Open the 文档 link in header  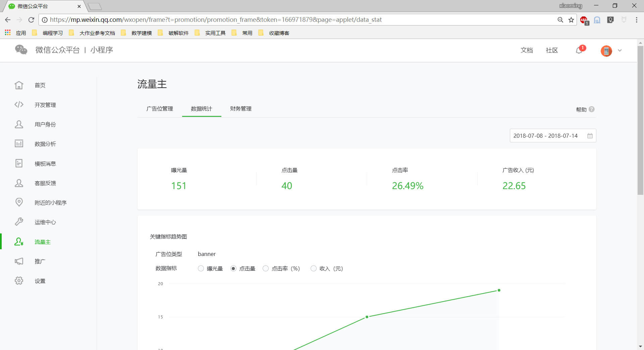click(x=527, y=50)
